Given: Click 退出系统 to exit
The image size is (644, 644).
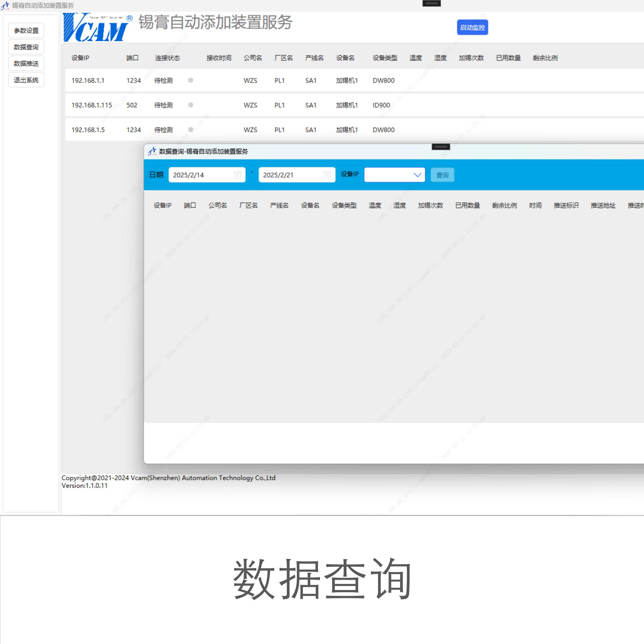Looking at the screenshot, I should click(26, 80).
